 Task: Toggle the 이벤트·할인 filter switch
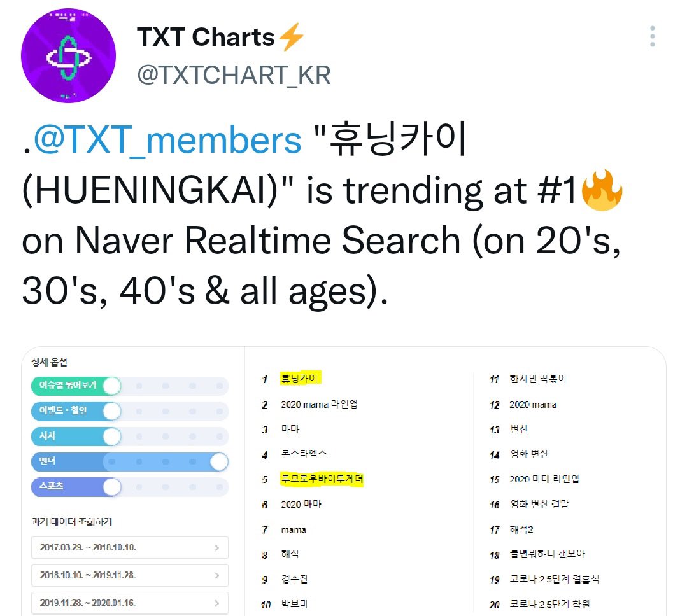click(x=130, y=411)
